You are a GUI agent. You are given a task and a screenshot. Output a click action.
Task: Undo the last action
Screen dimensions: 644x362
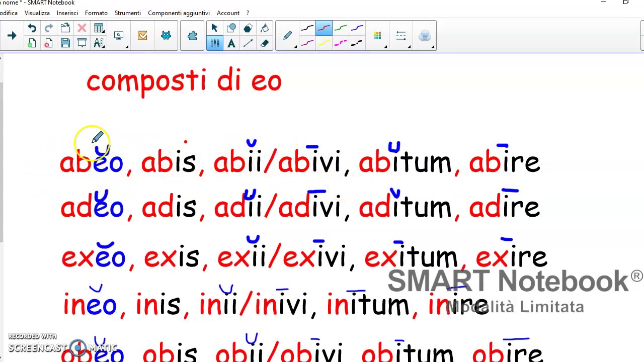(x=32, y=28)
